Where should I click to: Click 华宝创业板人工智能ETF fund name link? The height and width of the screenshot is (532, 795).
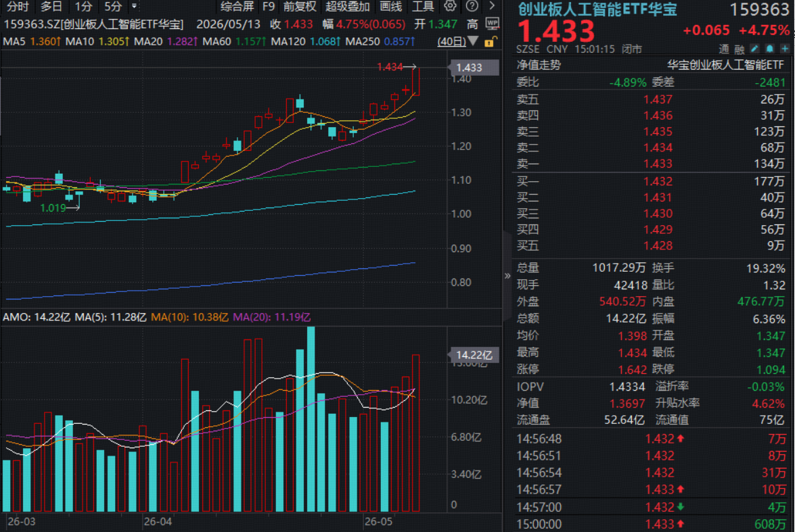coord(725,65)
